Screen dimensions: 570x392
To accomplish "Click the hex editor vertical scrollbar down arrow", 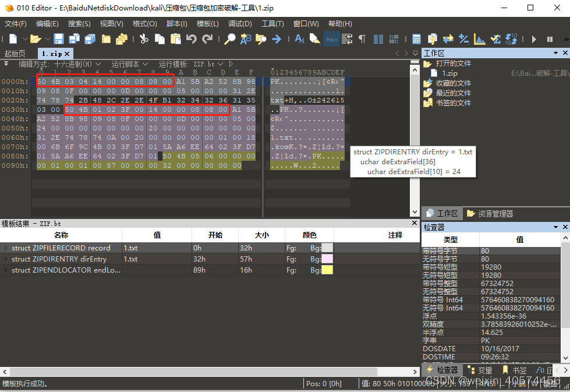I will pos(415,211).
